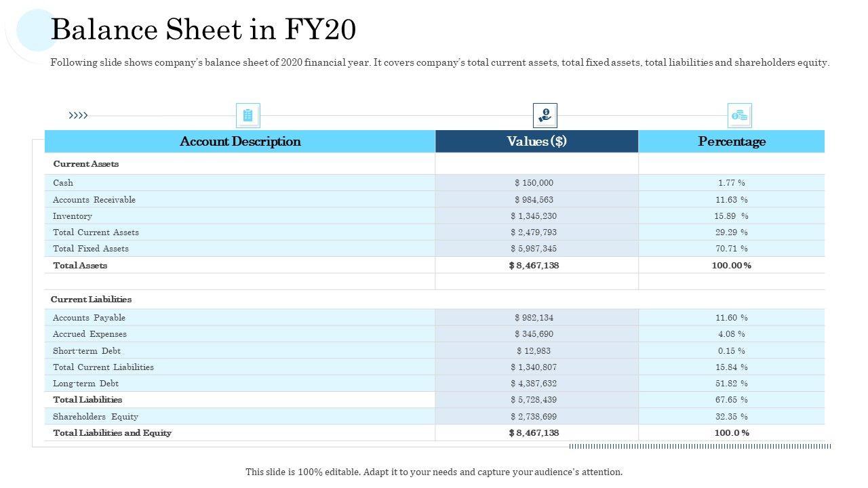Select the Long-term Debt percentage 51.82 %
Viewport: 868px width, 488px height.
[731, 384]
